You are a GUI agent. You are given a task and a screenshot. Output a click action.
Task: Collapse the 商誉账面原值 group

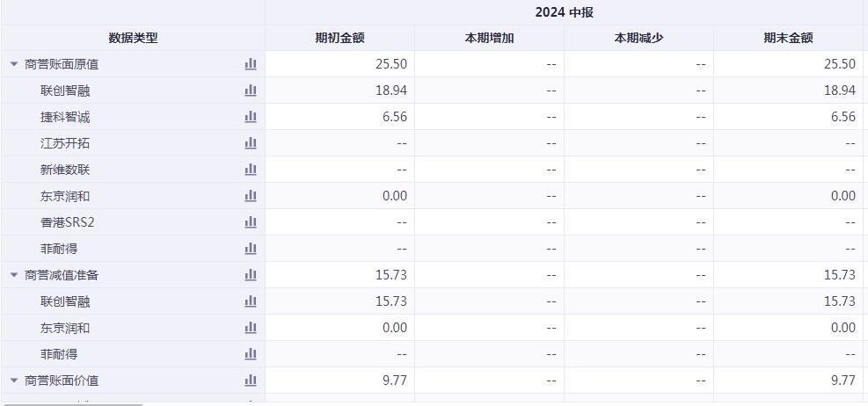coord(14,64)
